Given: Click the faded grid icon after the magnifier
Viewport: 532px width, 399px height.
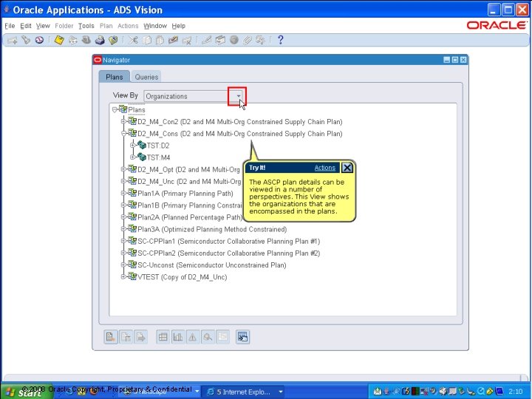Looking at the screenshot, I should coord(222,337).
